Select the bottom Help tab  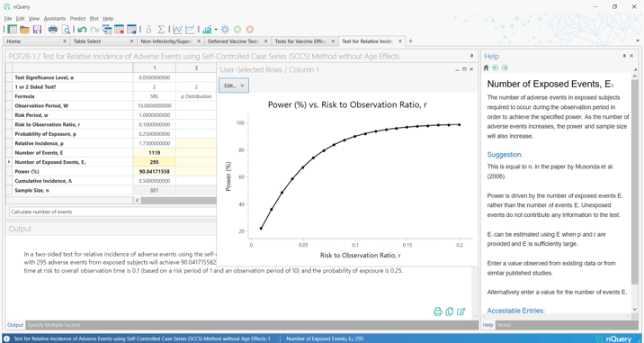pyautogui.click(x=487, y=325)
